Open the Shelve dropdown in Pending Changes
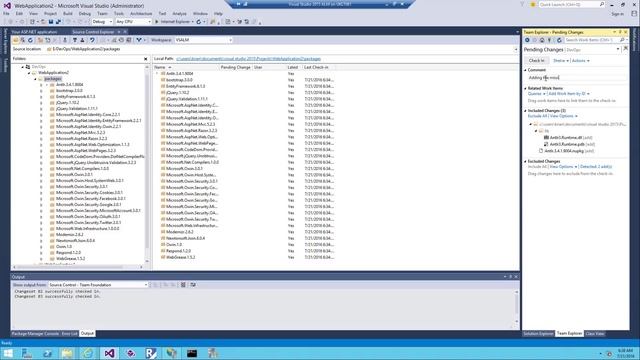The width and height of the screenshot is (640, 360). point(561,60)
